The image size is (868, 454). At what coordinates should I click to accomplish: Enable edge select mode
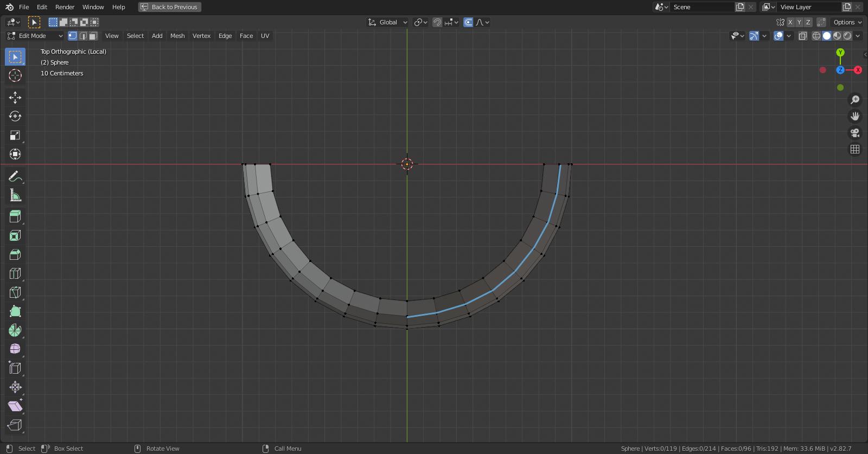tap(83, 36)
